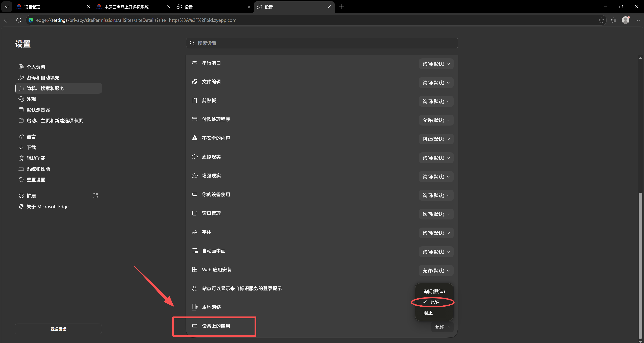Open Edge settings and more menu
This screenshot has width=644, height=343.
tap(637, 20)
